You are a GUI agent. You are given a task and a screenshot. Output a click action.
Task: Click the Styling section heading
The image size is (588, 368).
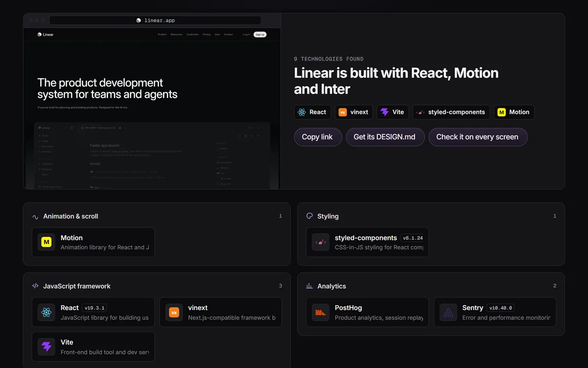pyautogui.click(x=328, y=216)
